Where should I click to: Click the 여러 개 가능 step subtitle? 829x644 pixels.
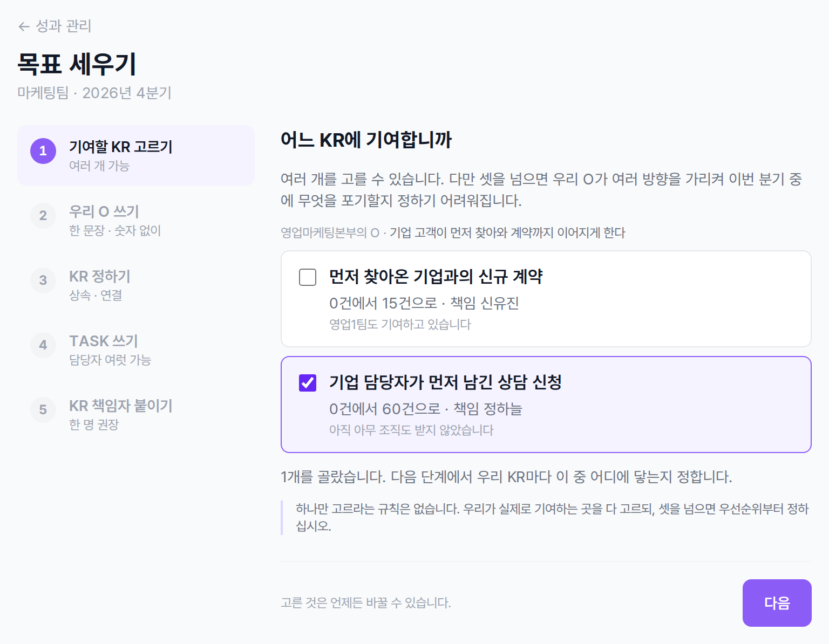click(x=99, y=166)
